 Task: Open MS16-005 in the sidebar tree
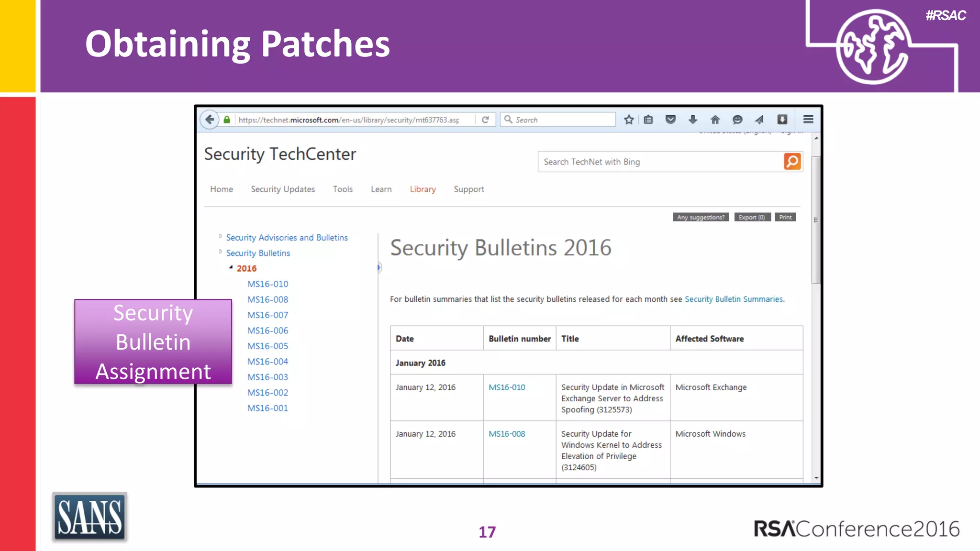(x=267, y=346)
